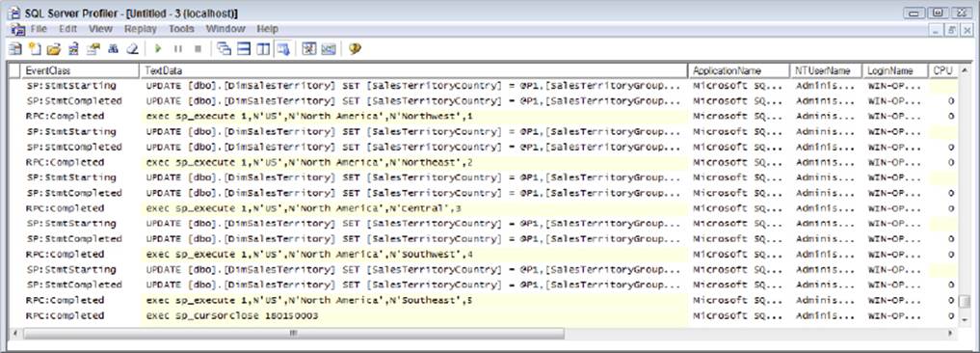
Task: Click the vertical scrollbar down arrow
Action: click(x=965, y=320)
